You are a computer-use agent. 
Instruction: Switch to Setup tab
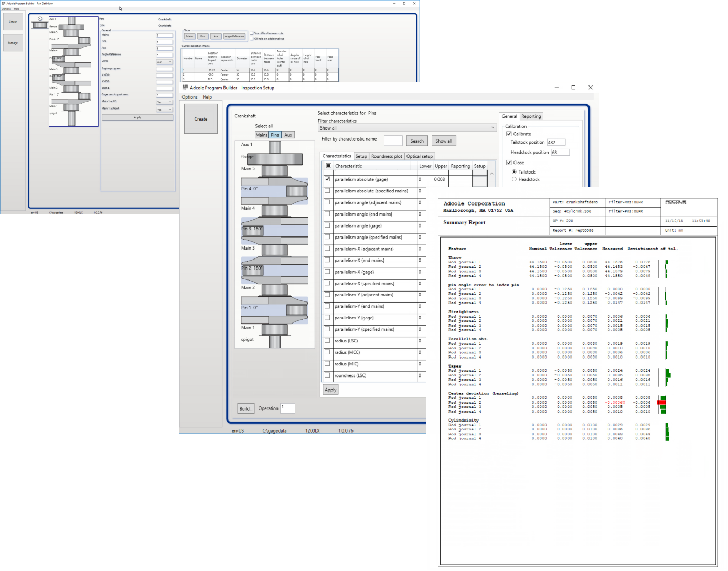[x=361, y=156]
